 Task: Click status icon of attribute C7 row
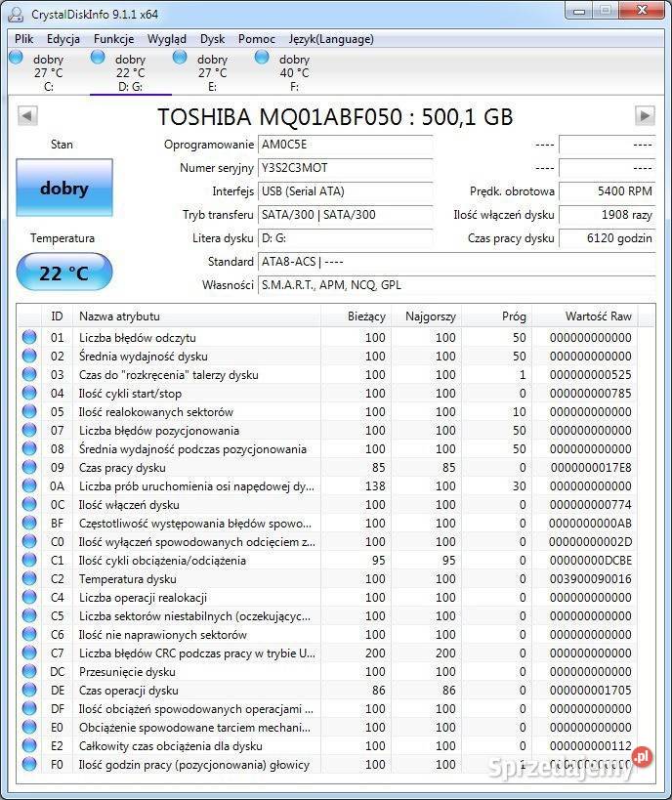coord(29,653)
